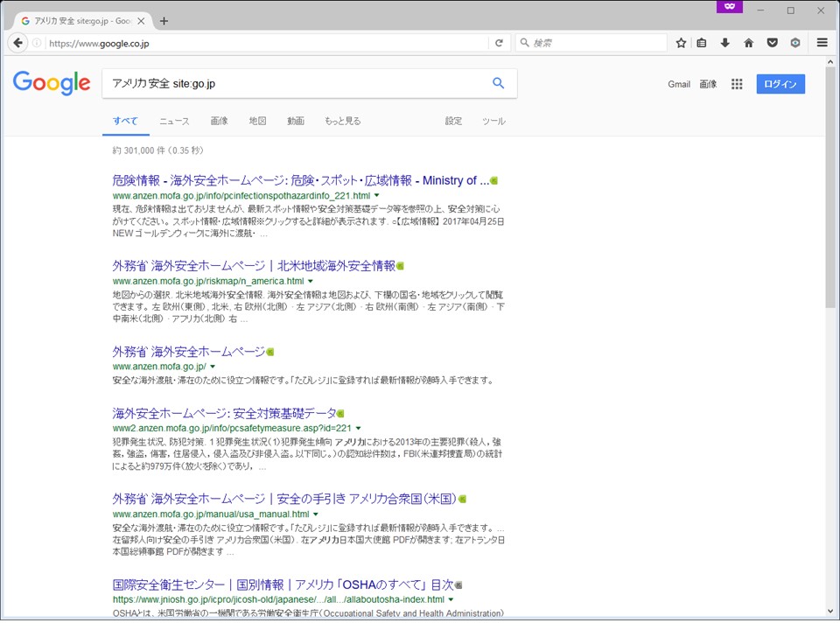Expand dropdown arrow after pcinfectionspothazardinfo_221.html URL

pos(376,196)
